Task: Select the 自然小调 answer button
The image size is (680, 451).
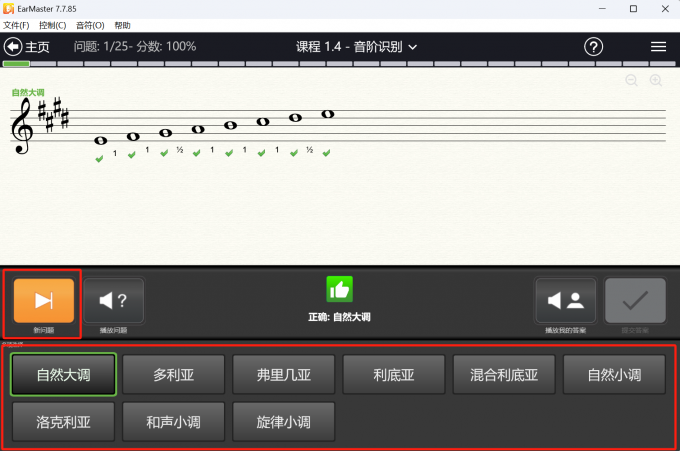Action: [x=614, y=375]
